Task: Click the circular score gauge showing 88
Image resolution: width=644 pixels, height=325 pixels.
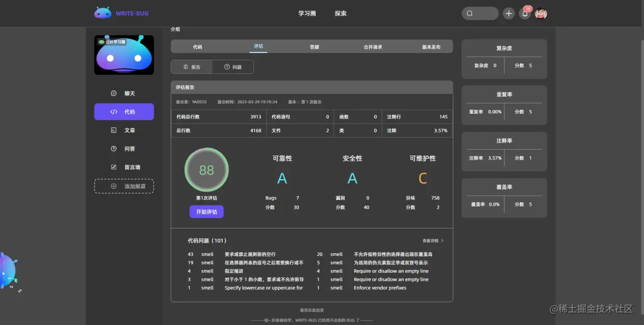Action: tap(207, 169)
